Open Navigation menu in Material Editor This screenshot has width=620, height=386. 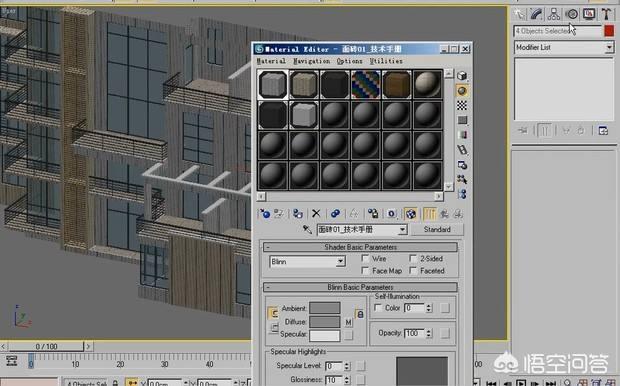[312, 61]
